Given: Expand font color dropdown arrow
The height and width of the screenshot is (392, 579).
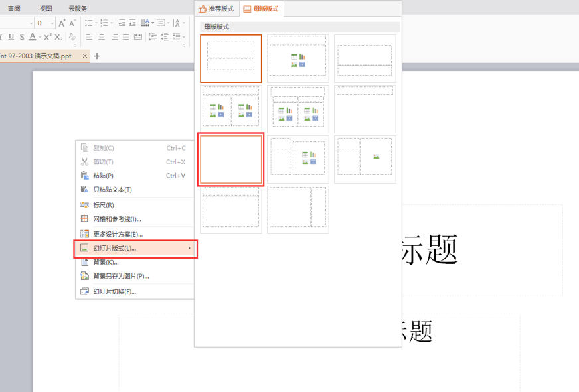Looking at the screenshot, I should tap(40, 37).
